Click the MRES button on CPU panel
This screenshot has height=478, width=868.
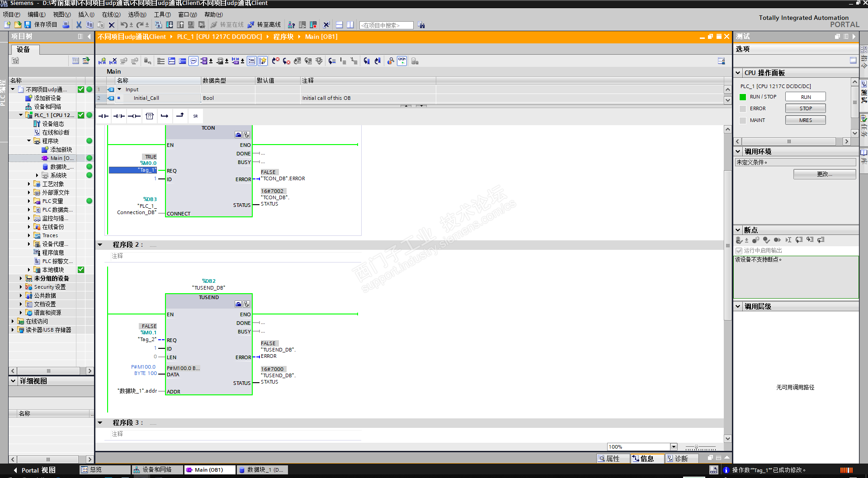806,120
